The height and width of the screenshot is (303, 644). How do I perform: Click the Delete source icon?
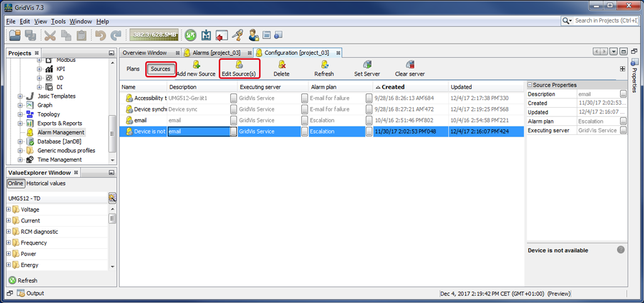pos(282,64)
